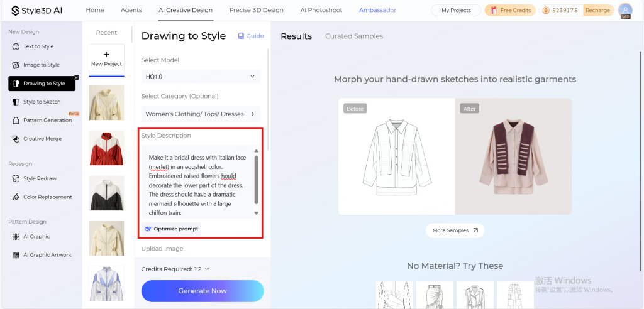Open the AI Graphic icon
This screenshot has height=309, width=644.
coord(16,236)
